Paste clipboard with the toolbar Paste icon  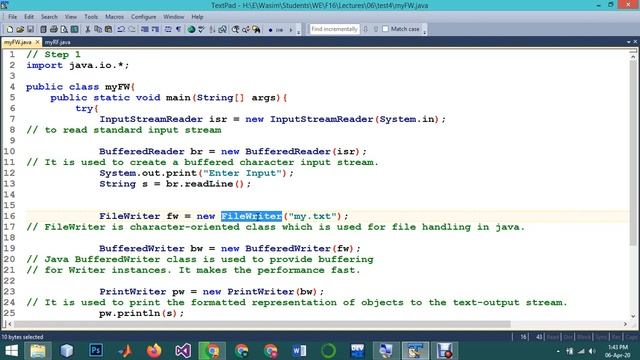tap(109, 29)
